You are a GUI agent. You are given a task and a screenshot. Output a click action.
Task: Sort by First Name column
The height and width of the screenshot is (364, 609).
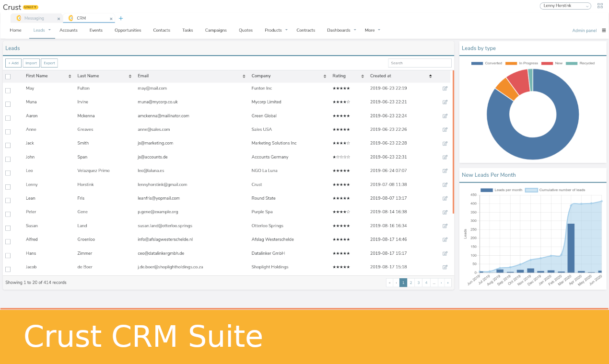click(x=70, y=76)
